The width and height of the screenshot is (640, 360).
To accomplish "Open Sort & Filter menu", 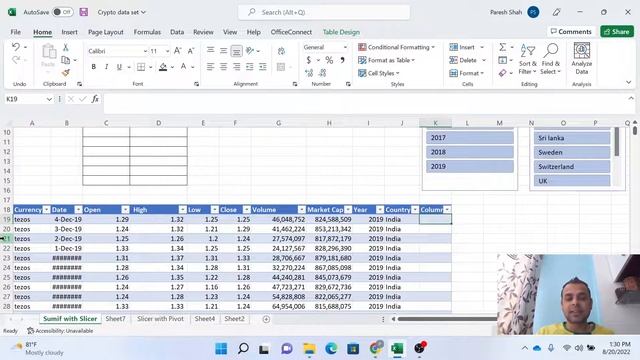I will pos(527,59).
